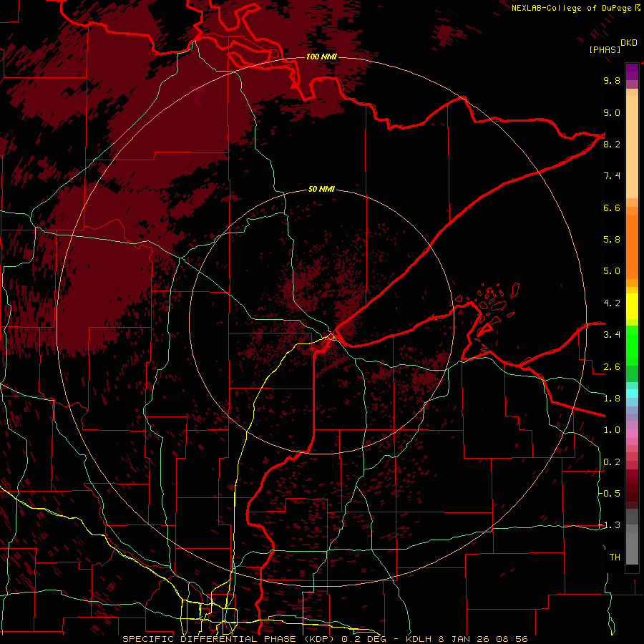Click the -1.3 value on the color scale

(x=610, y=525)
